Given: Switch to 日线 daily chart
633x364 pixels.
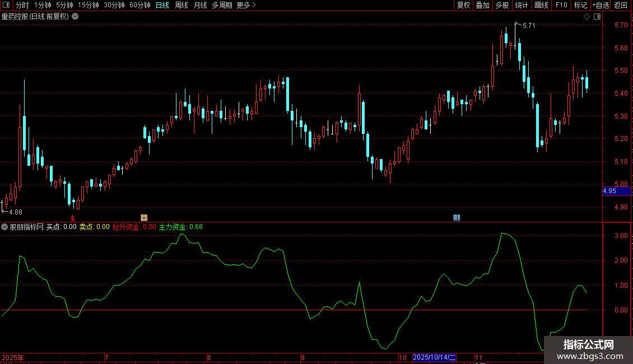Looking at the screenshot, I should [x=162, y=5].
